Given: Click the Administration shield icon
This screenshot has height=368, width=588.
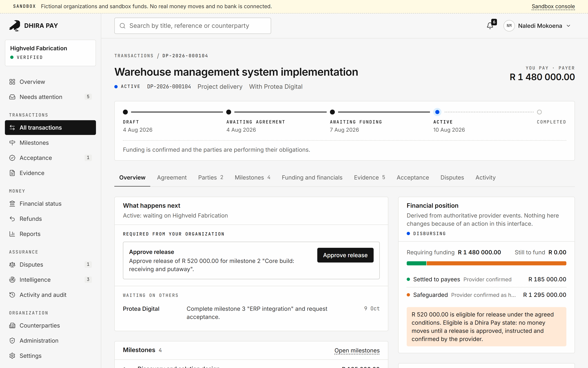Looking at the screenshot, I should 12,340.
